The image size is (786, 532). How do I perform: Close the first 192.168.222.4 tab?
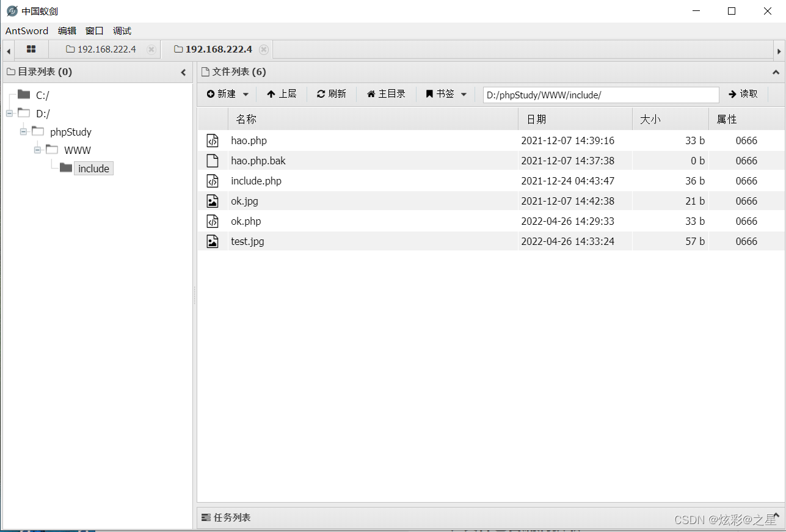tap(151, 49)
